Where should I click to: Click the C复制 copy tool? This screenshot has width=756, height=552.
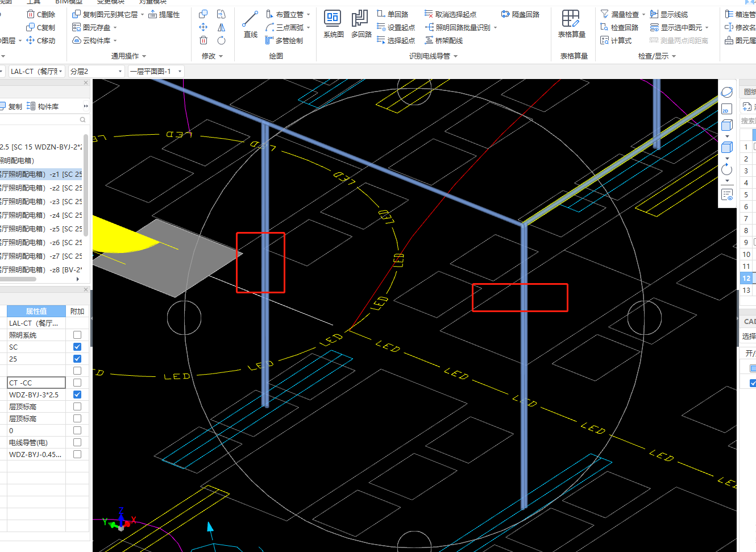coord(41,27)
